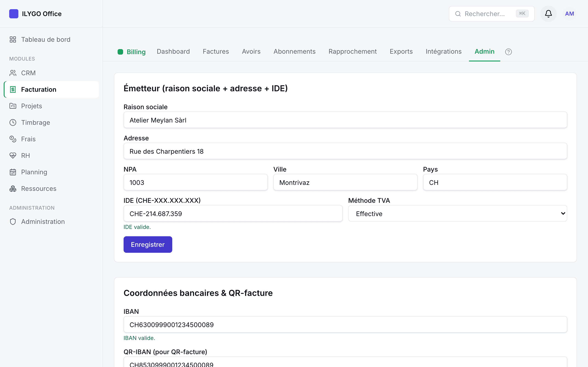Screen dimensions: 588x367
Task: Switch to the Factures tab
Action: coord(216,51)
